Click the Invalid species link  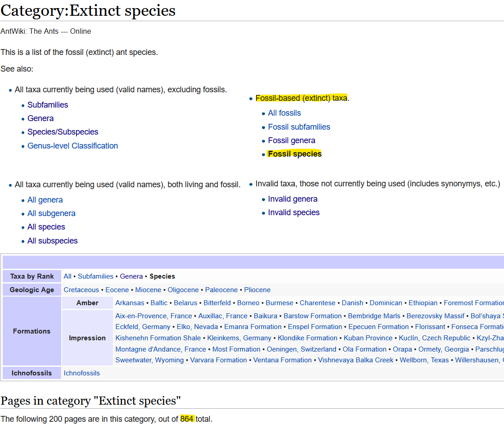(x=293, y=212)
